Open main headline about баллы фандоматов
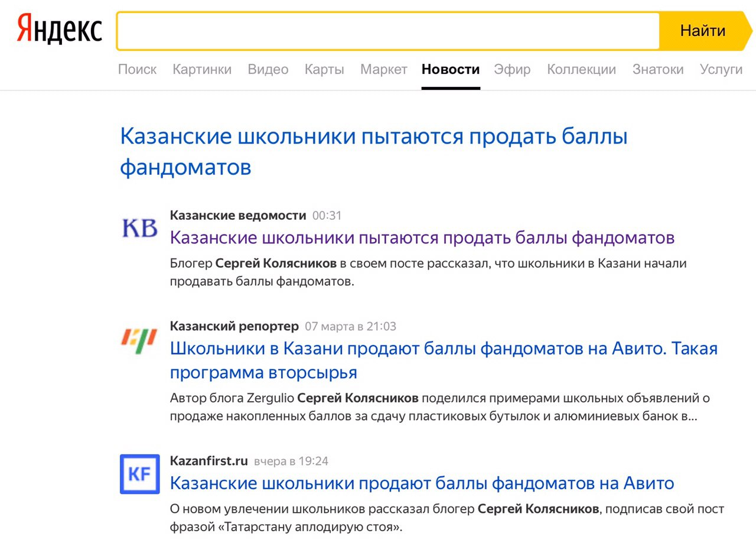Image resolution: width=756 pixels, height=553 pixels. [374, 152]
